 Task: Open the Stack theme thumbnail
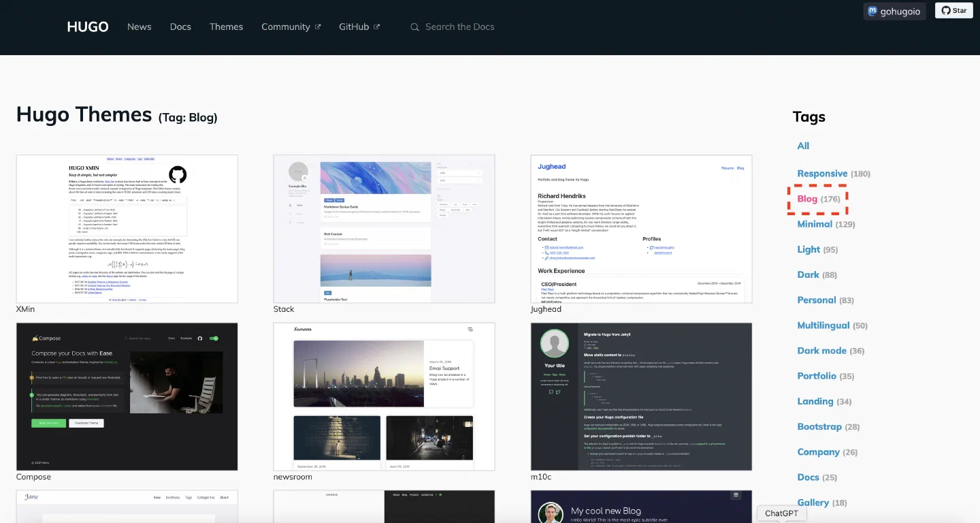(x=384, y=229)
